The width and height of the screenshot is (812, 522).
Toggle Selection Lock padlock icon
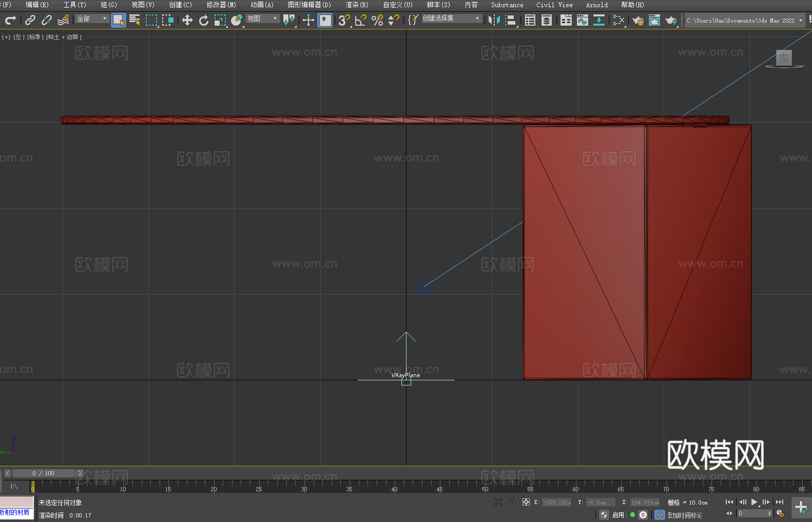point(512,502)
